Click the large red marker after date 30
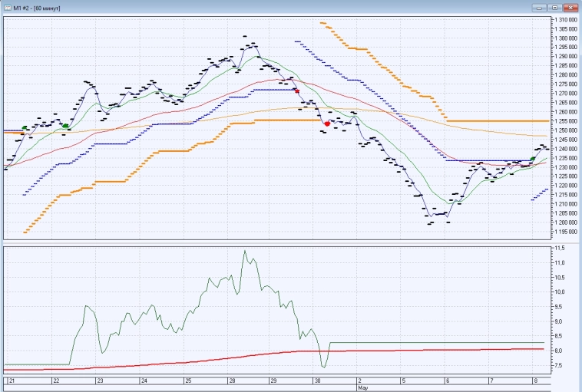Image resolution: width=582 pixels, height=392 pixels. click(x=327, y=124)
